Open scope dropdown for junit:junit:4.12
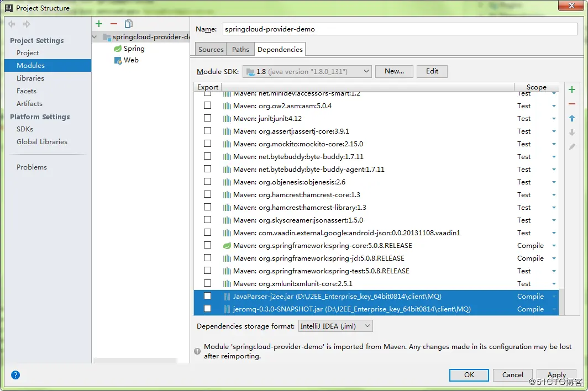Screen dimensions: 588x391 click(x=554, y=119)
